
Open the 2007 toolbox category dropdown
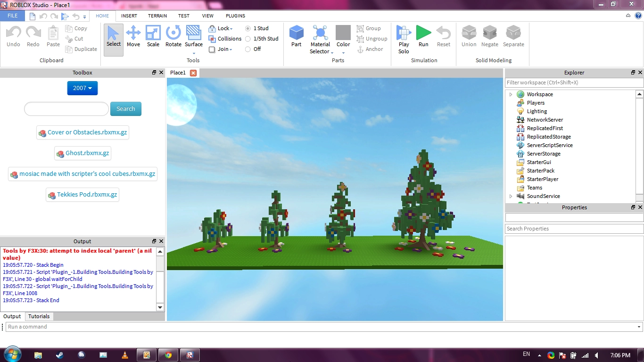[x=83, y=88]
